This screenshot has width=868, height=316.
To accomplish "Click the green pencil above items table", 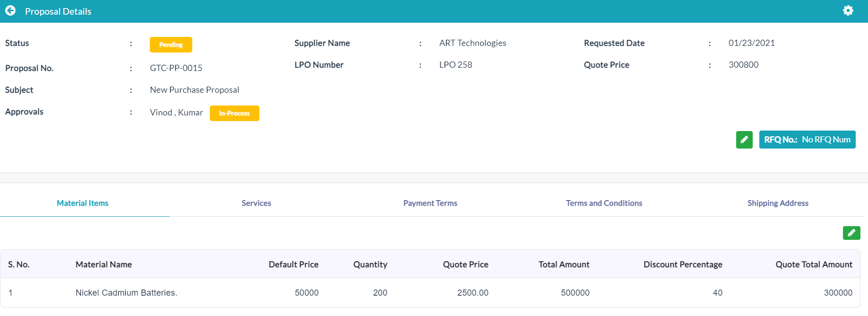I will click(851, 233).
